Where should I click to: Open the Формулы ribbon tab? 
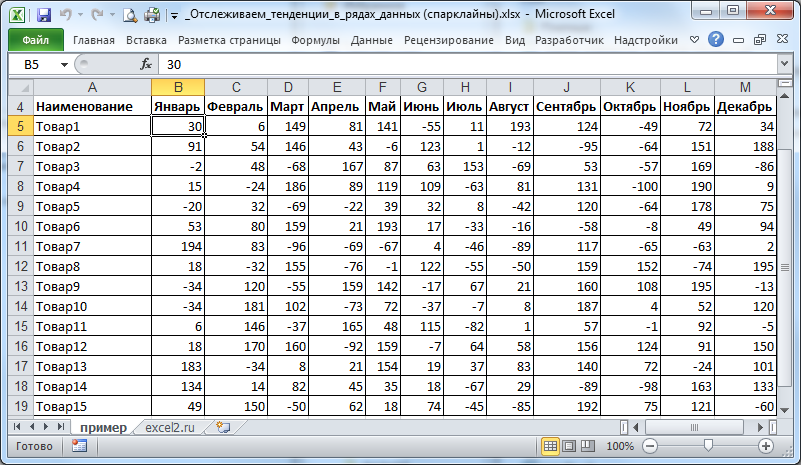(x=315, y=41)
